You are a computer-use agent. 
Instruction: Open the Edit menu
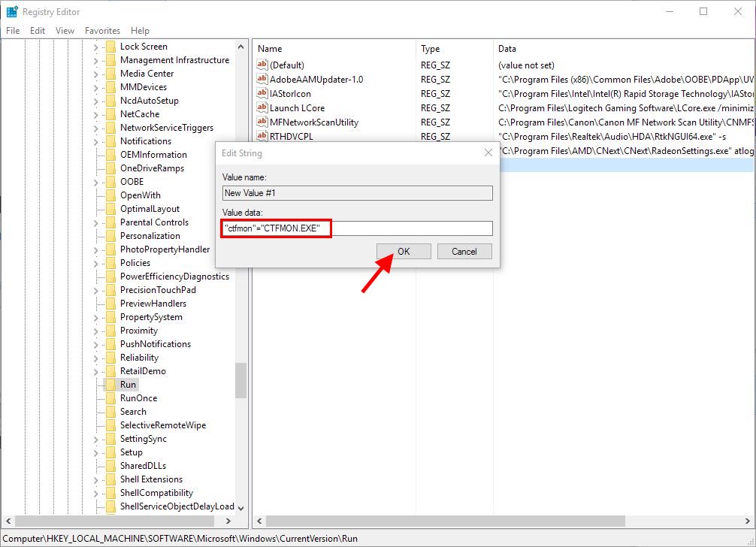(x=37, y=31)
